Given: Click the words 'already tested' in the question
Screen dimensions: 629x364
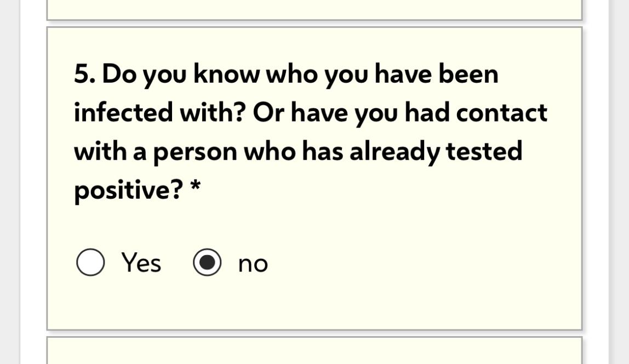Looking at the screenshot, I should tap(436, 152).
